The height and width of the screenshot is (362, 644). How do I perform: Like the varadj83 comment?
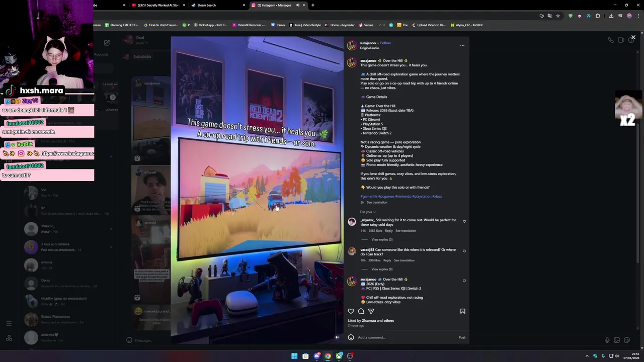(x=464, y=251)
